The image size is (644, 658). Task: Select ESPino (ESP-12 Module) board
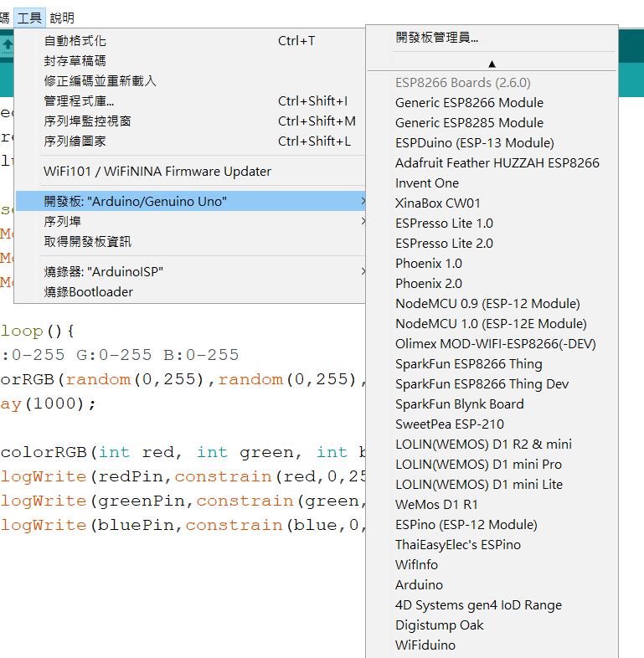tap(492, 525)
